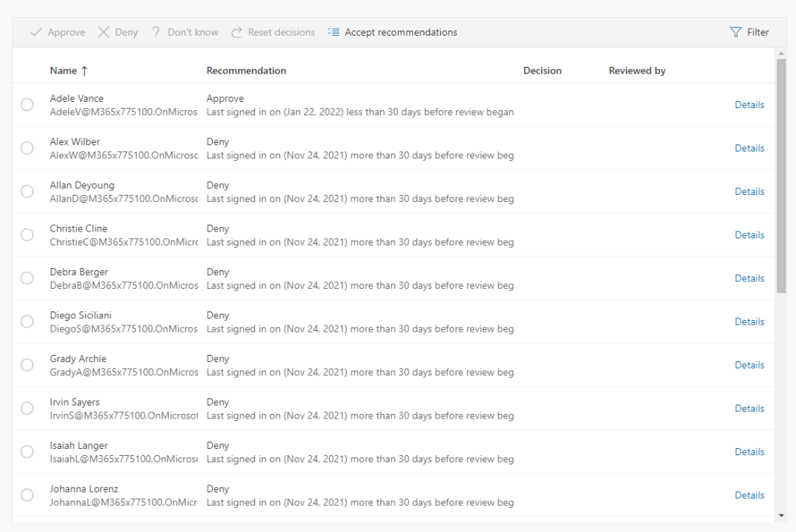Click the Deny X icon
Viewport: 796px width, 532px height.
click(103, 33)
